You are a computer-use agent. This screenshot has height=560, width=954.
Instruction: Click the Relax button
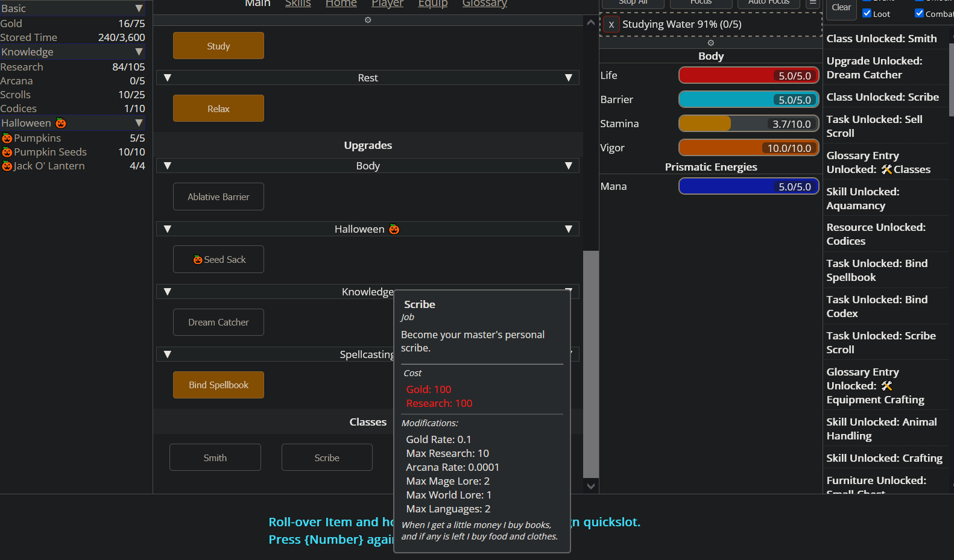click(218, 109)
